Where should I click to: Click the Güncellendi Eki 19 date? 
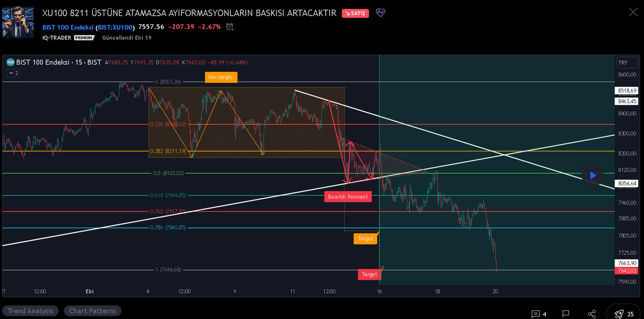127,38
